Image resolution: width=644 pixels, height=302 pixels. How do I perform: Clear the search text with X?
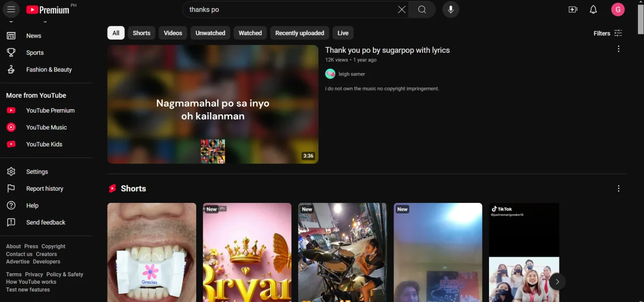(401, 10)
